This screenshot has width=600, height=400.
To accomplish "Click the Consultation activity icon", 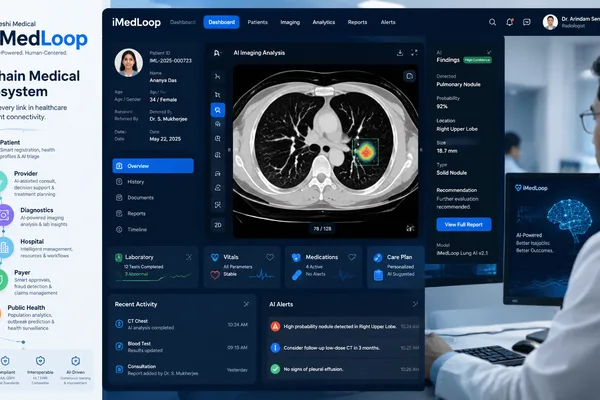I will click(x=119, y=369).
